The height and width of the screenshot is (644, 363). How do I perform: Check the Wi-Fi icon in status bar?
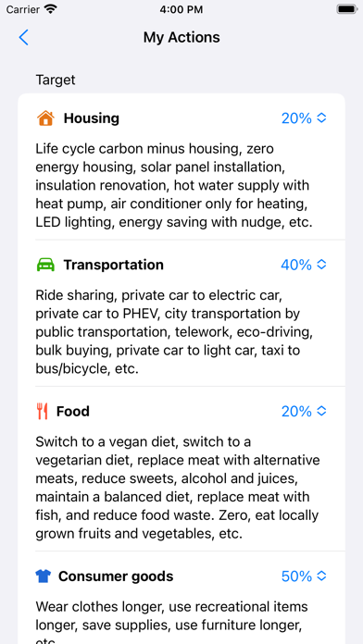point(51,9)
